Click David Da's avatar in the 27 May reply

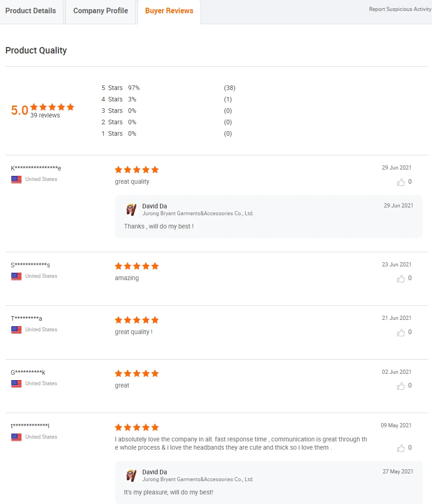(x=132, y=475)
